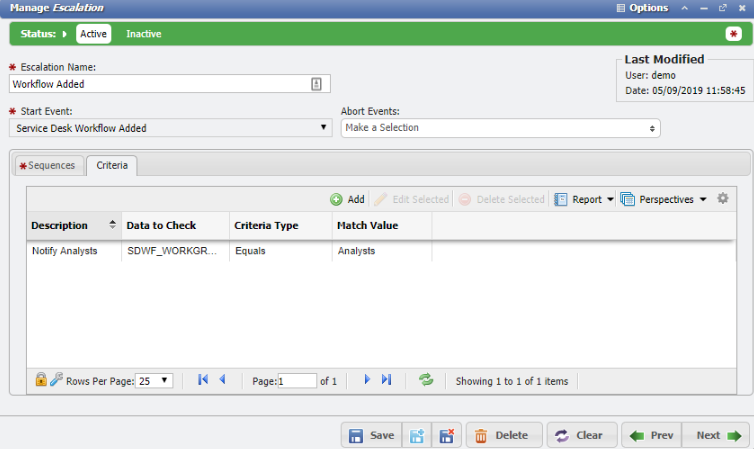Expand the Abort Events selection list
Viewport: 754px width, 449px height.
[500, 128]
